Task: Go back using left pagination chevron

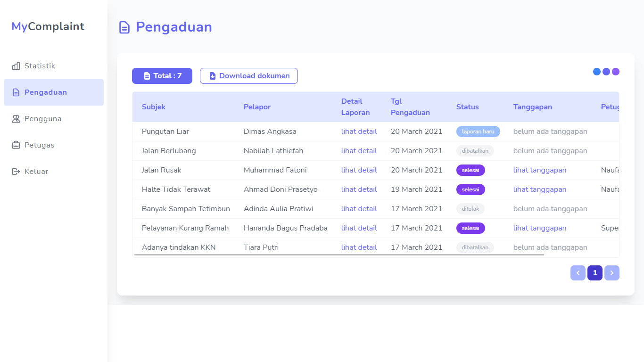Action: (578, 273)
